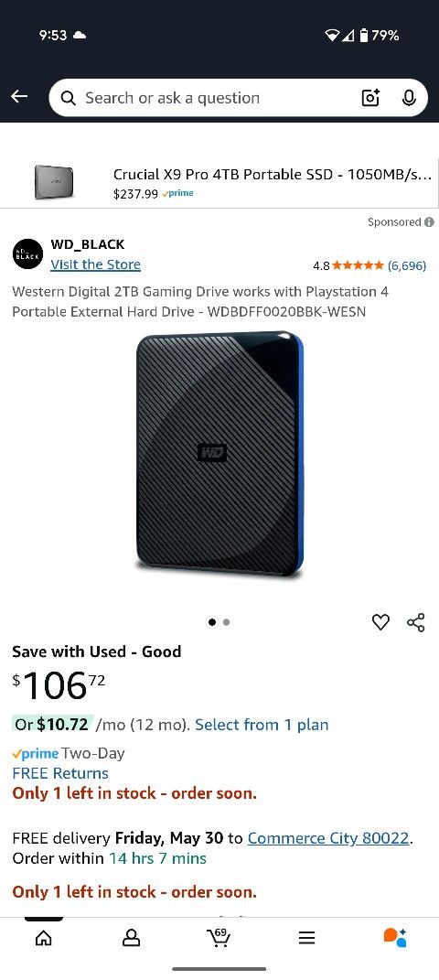Open the hamburger menu tab
Image resolution: width=439 pixels, height=980 pixels.
point(306,938)
